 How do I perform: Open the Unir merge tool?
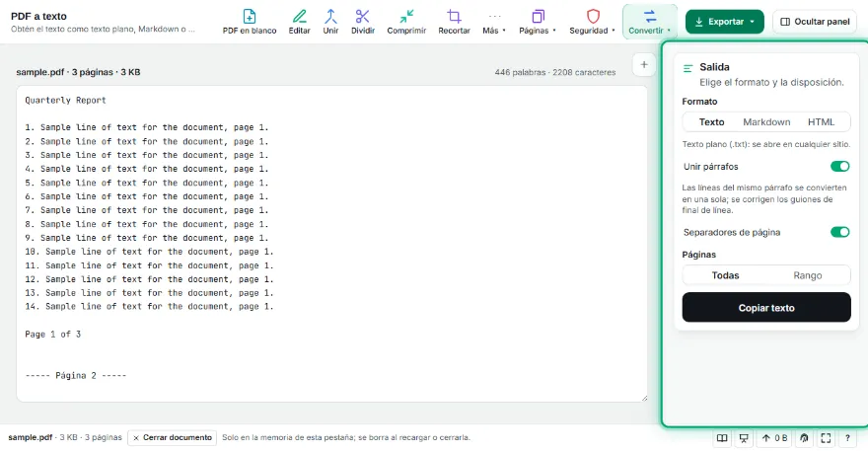tap(331, 22)
